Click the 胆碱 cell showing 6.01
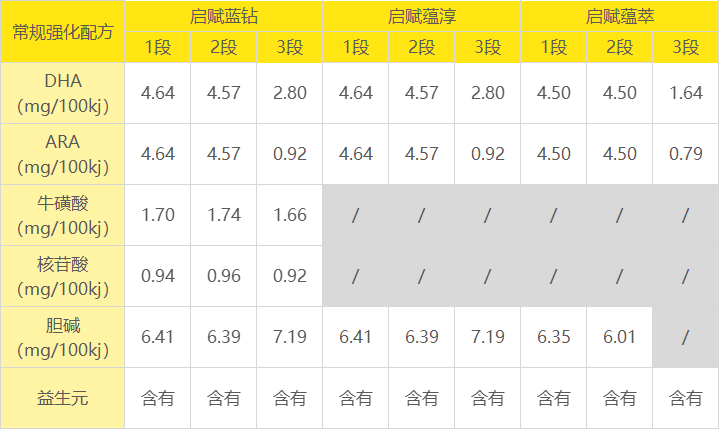The image size is (720, 430). pyautogui.click(x=620, y=337)
